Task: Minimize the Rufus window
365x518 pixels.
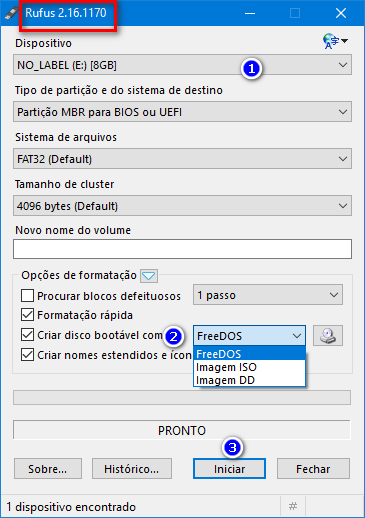Action: pos(250,13)
